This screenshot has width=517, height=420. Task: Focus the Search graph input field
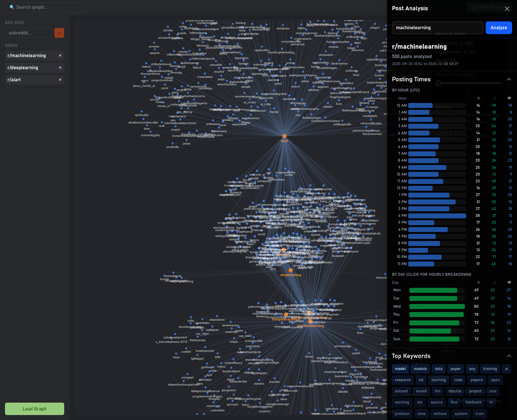45,7
